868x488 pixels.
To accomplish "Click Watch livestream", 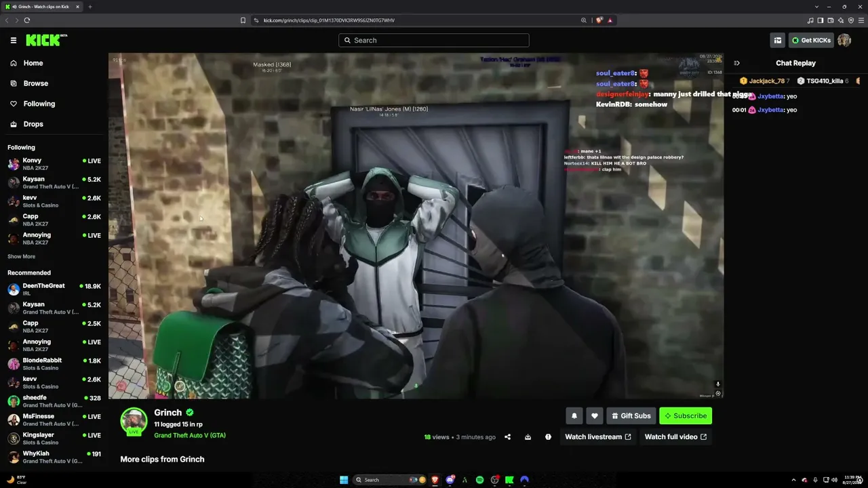I will (x=598, y=437).
